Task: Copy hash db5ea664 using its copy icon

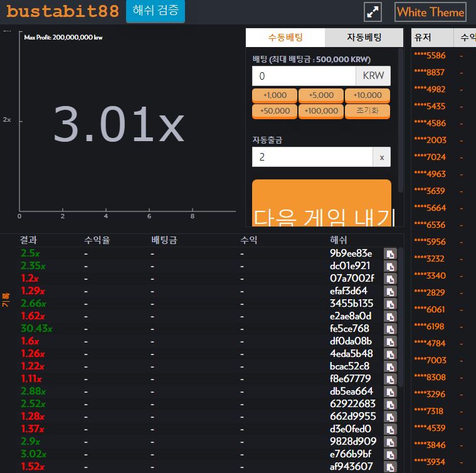Action: coord(390,391)
